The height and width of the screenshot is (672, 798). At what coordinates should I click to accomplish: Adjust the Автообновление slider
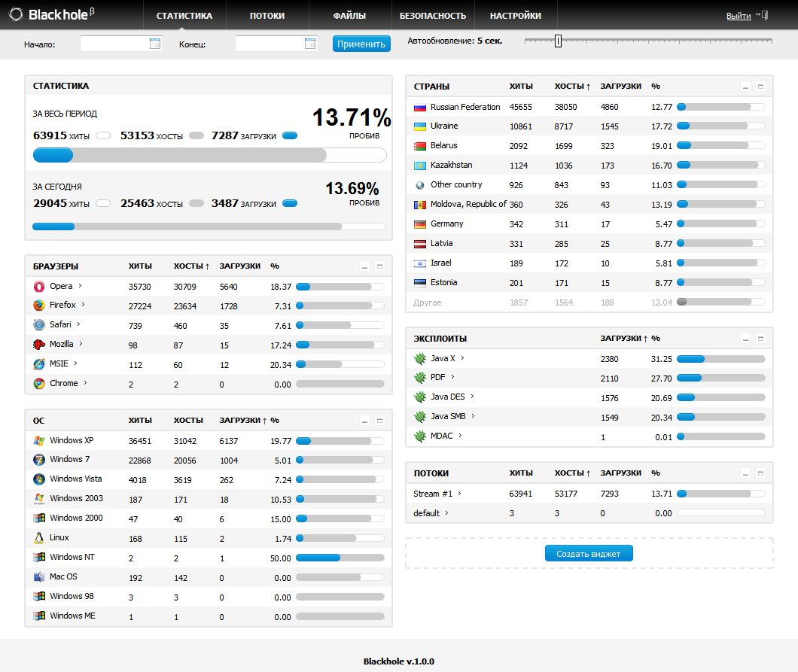click(x=558, y=41)
